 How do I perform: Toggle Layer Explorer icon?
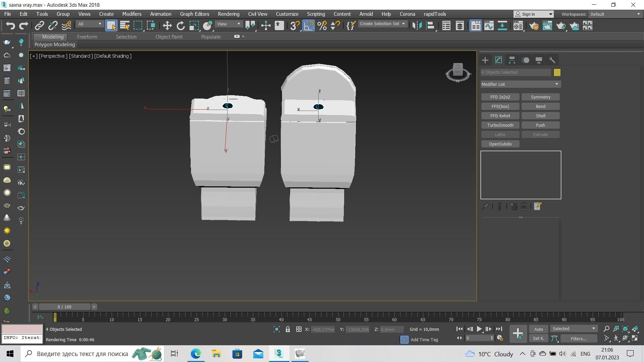point(460,25)
